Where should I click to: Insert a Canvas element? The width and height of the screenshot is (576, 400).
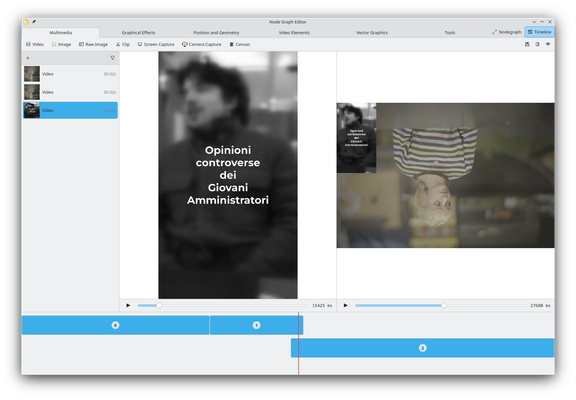pos(240,44)
